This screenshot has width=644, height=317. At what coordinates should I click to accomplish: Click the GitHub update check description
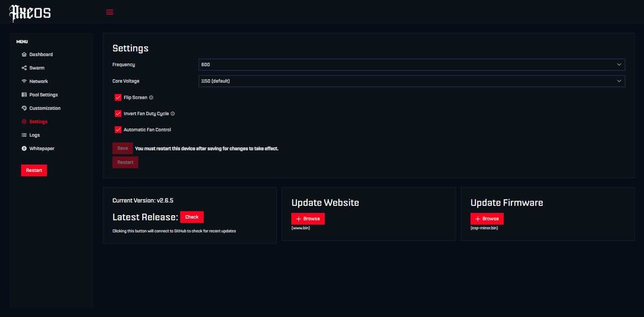coord(174,231)
